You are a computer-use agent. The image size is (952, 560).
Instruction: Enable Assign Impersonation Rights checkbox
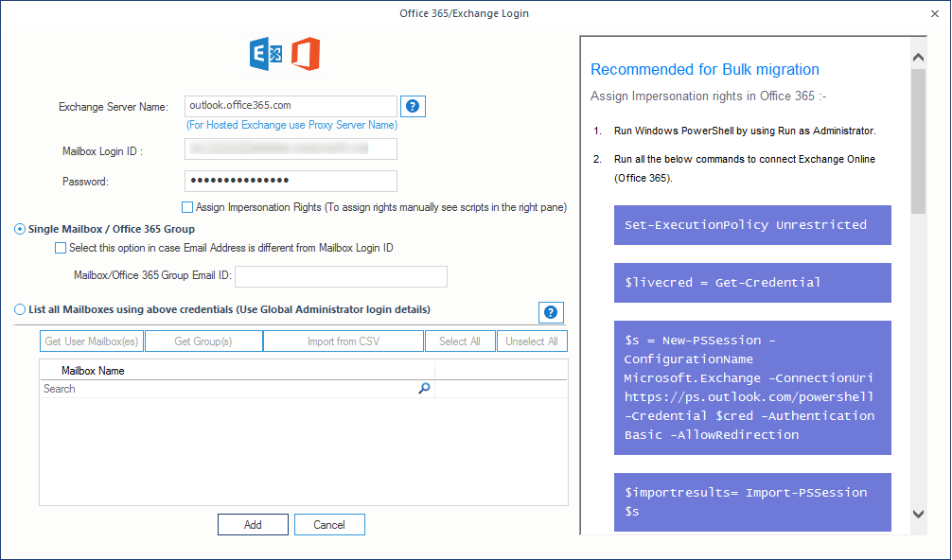coord(186,207)
